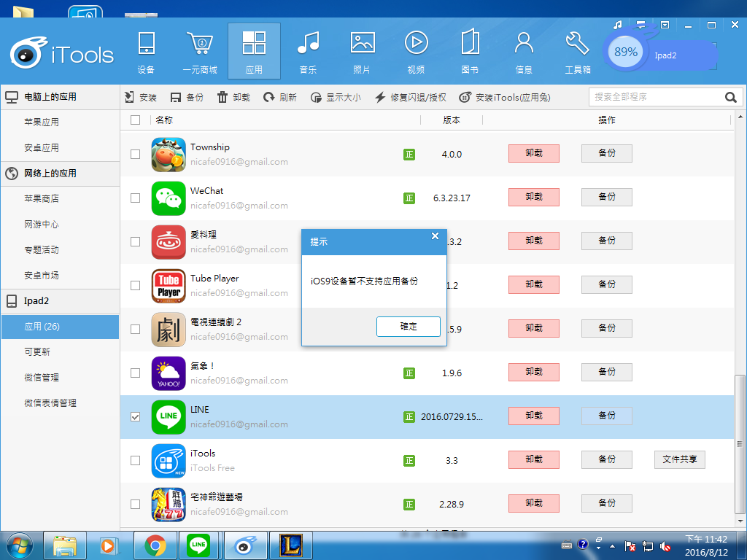Uncheck the LINE row checkbox
Screen dimensions: 747x560
click(x=135, y=417)
